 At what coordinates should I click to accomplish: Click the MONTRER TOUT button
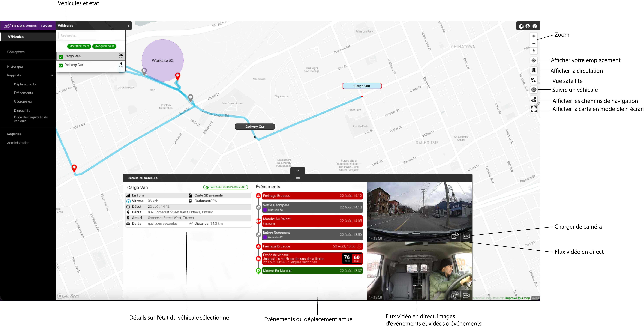[x=79, y=46]
